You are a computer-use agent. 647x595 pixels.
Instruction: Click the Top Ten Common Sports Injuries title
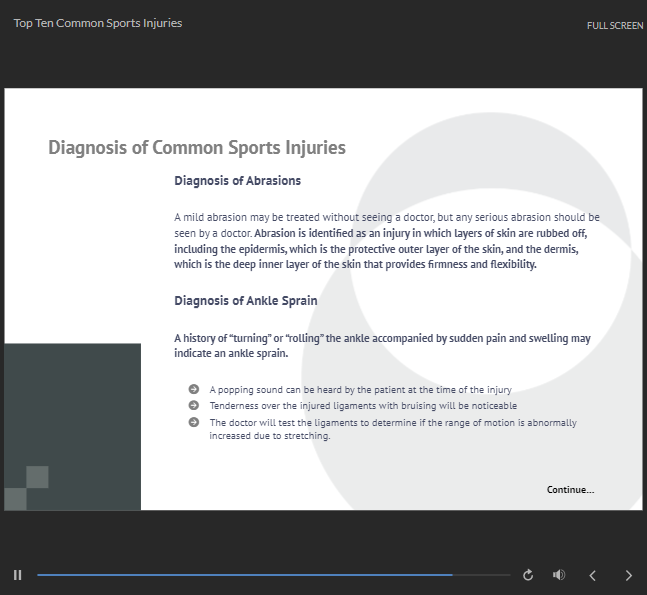98,23
